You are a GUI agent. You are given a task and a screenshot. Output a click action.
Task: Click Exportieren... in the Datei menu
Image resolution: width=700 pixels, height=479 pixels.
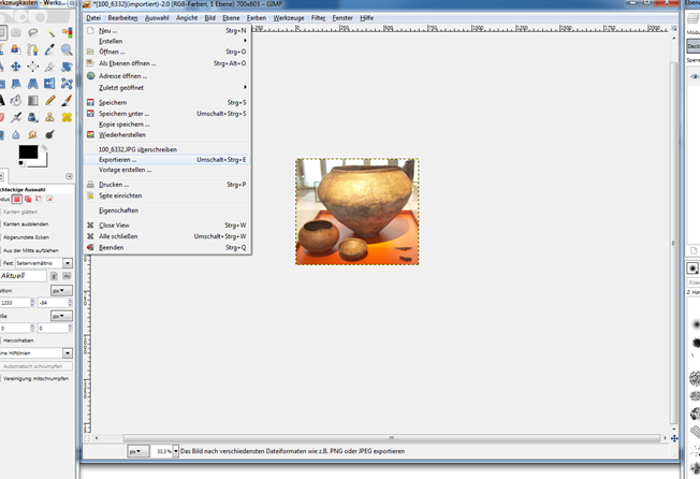[x=118, y=160]
